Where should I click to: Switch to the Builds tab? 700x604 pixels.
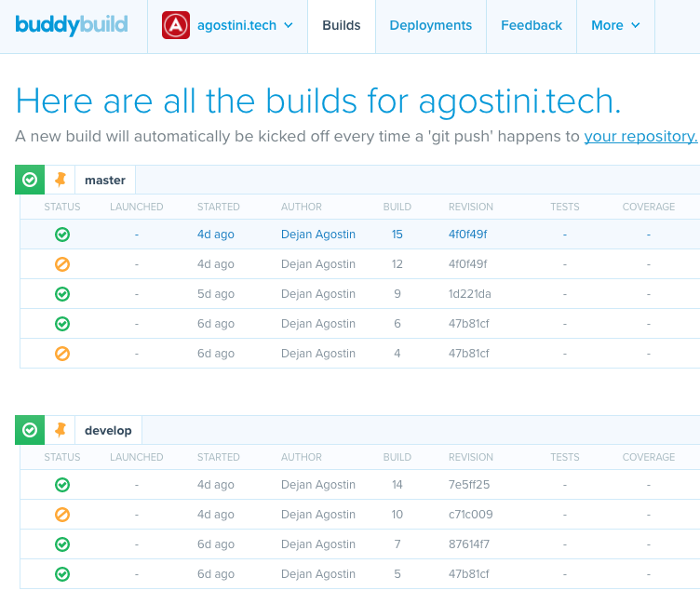[x=341, y=26]
